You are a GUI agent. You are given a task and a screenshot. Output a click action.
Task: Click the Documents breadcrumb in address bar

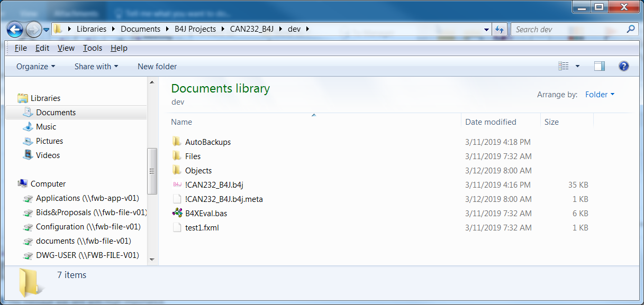[140, 29]
